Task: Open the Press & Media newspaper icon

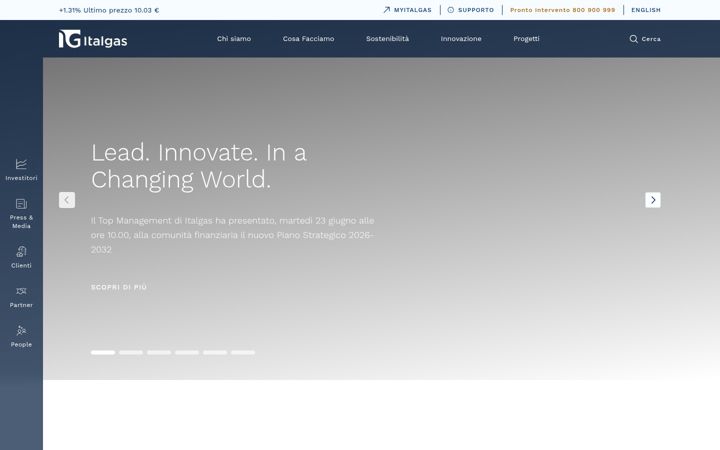Action: [x=21, y=203]
